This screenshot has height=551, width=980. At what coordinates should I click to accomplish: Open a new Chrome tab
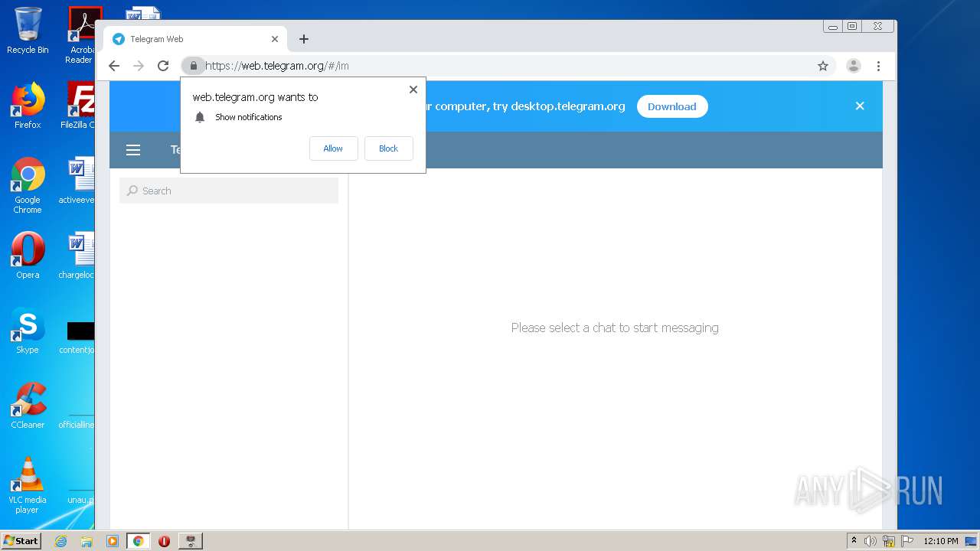pos(304,39)
